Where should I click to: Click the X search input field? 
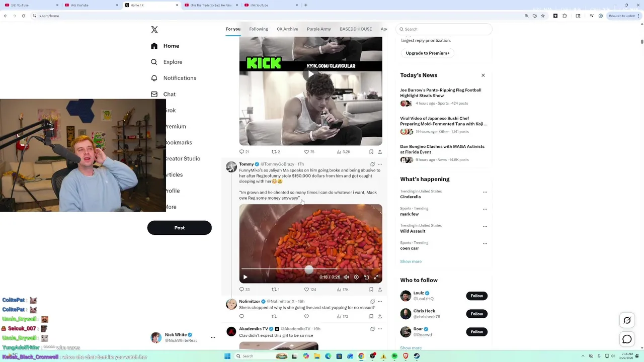(x=444, y=29)
